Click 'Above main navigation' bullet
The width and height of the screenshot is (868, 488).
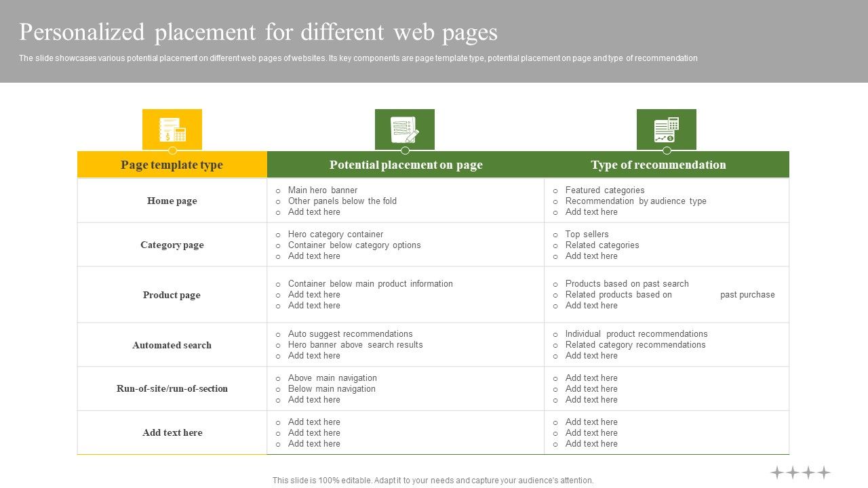click(332, 378)
